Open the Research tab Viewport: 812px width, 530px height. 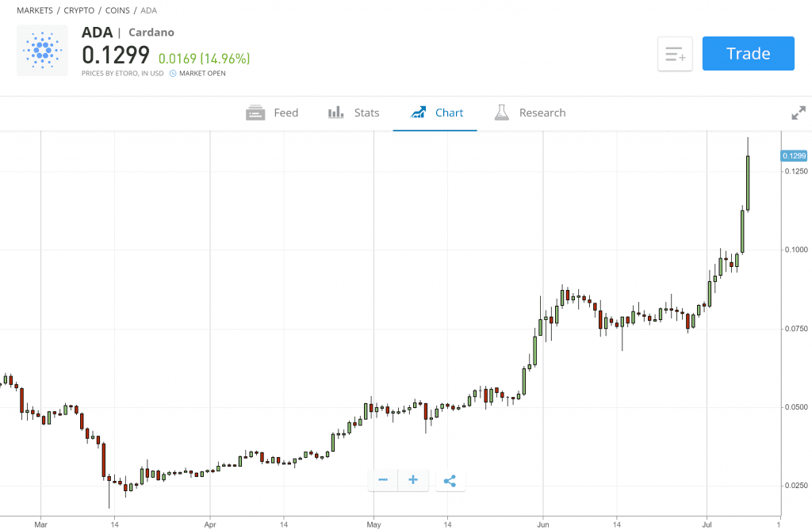click(542, 112)
